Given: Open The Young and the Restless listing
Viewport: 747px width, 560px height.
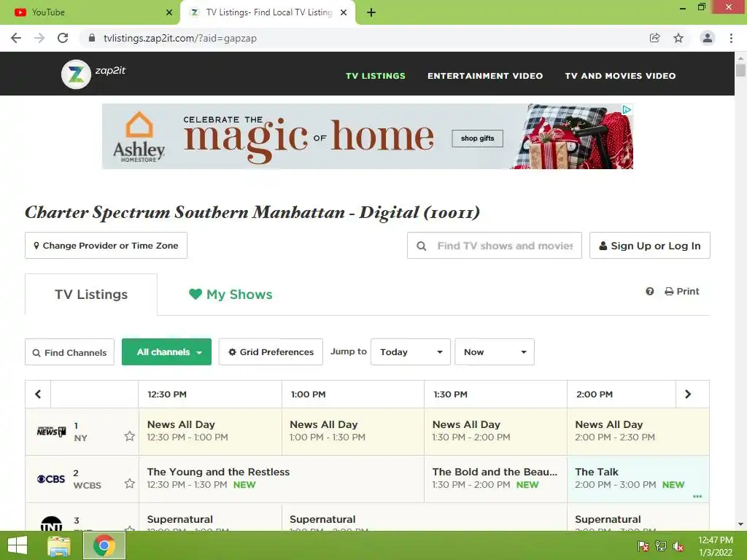Looking at the screenshot, I should tap(281, 478).
